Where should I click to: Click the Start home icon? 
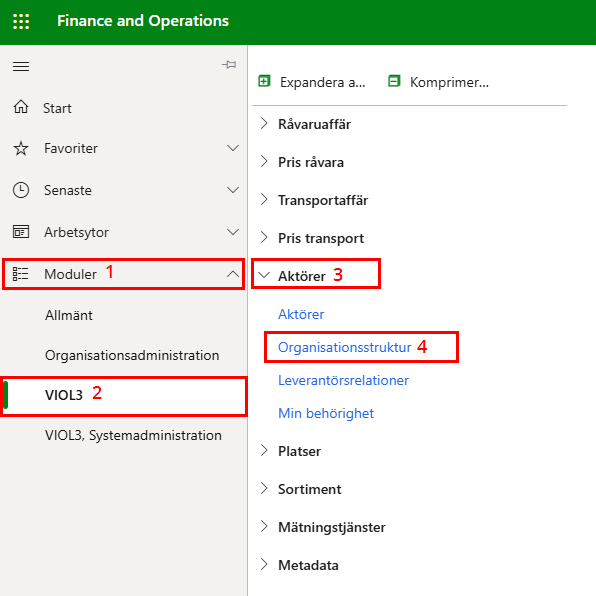point(21,107)
